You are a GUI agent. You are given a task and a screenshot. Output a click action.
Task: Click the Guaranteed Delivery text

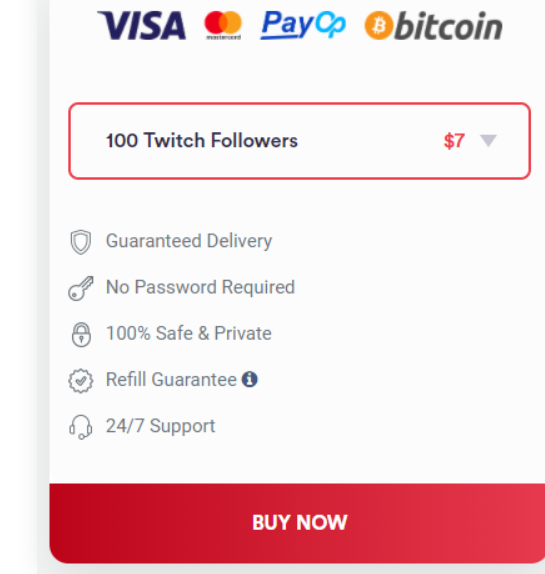(x=189, y=241)
